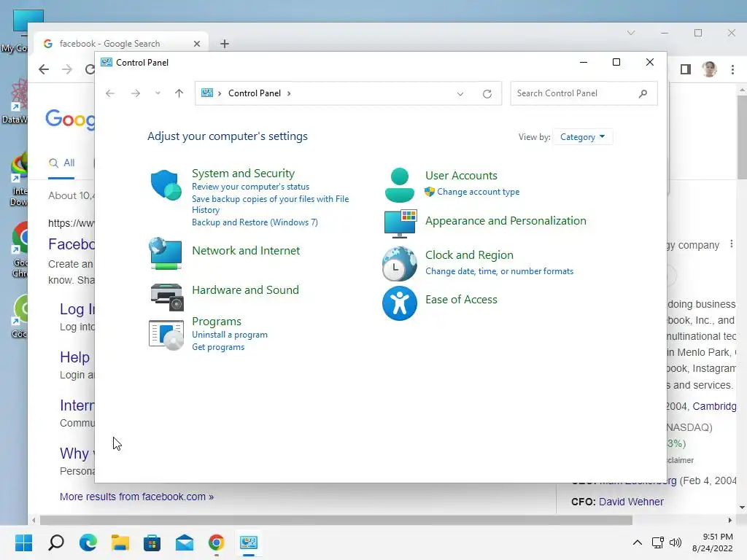Click the Control Panel taskbar icon

pos(249,542)
